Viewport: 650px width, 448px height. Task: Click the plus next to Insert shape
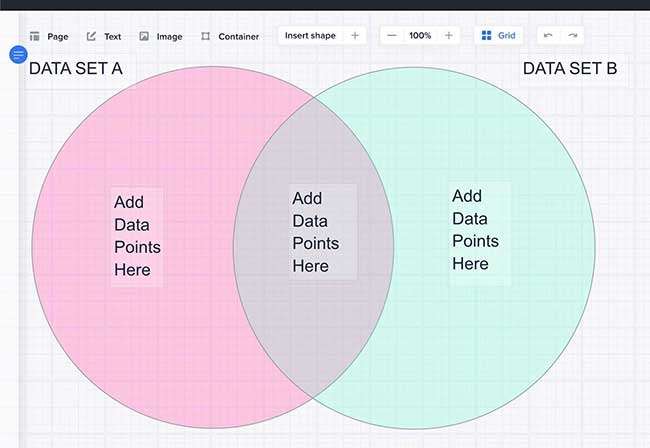point(354,36)
